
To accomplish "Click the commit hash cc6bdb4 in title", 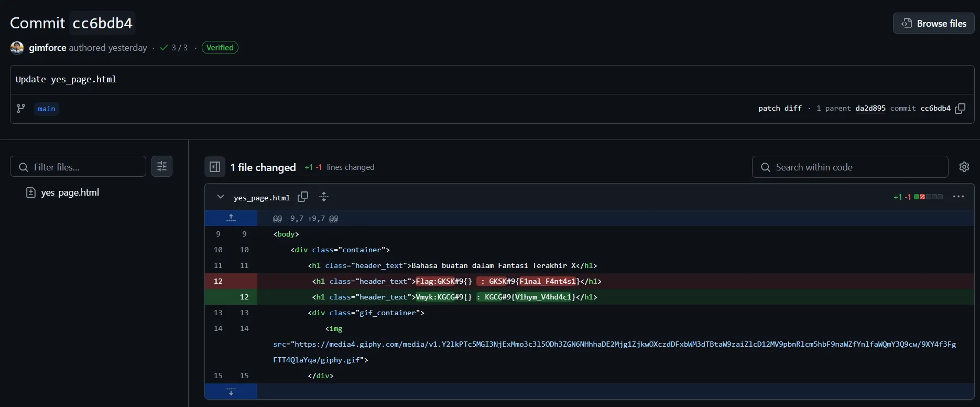I will pyautogui.click(x=102, y=23).
